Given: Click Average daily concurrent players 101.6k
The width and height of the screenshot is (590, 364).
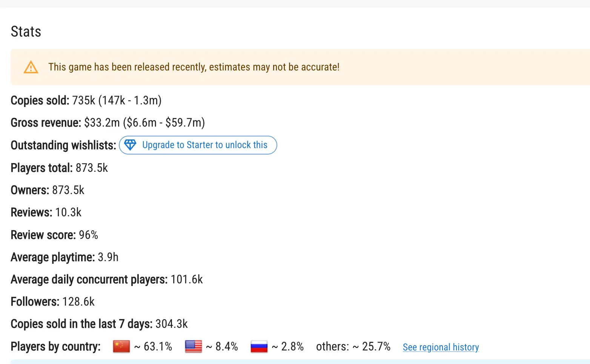Looking at the screenshot, I should click(x=186, y=280).
